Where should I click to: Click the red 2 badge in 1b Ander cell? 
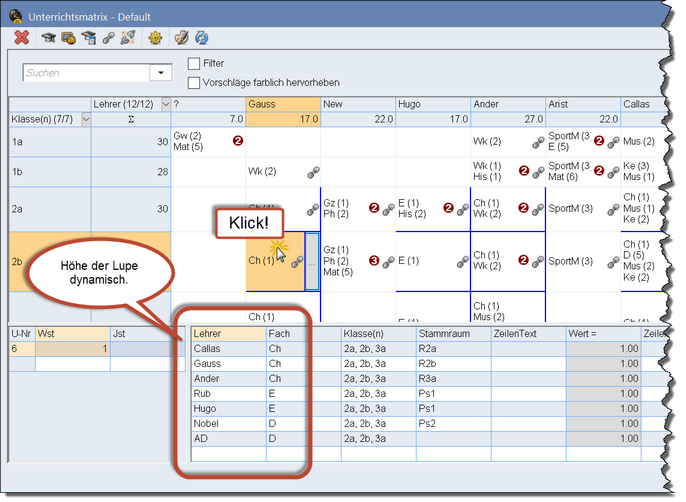(524, 171)
